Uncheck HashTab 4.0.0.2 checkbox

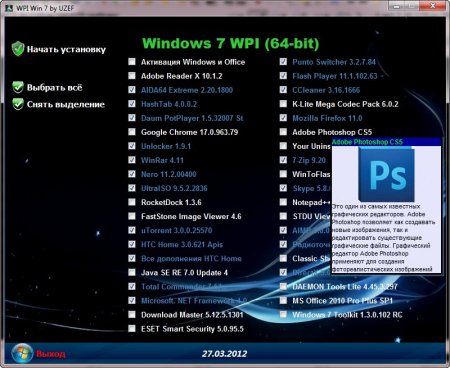(x=132, y=104)
